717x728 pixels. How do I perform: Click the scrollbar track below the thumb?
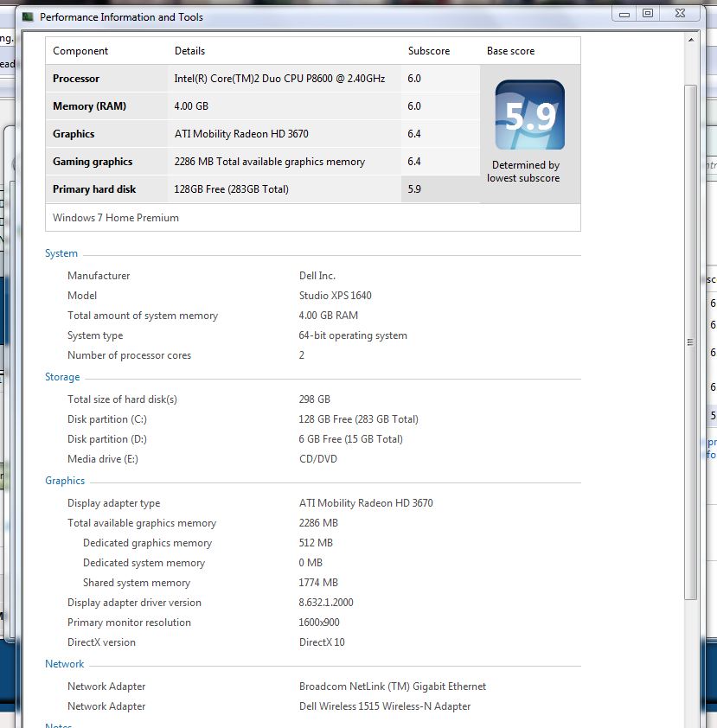(690, 657)
